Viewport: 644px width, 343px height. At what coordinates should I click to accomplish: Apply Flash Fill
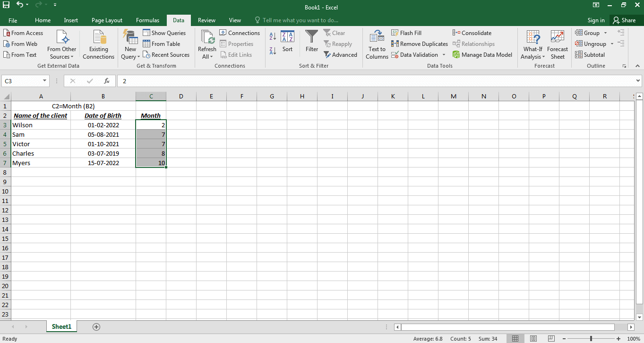click(x=406, y=33)
